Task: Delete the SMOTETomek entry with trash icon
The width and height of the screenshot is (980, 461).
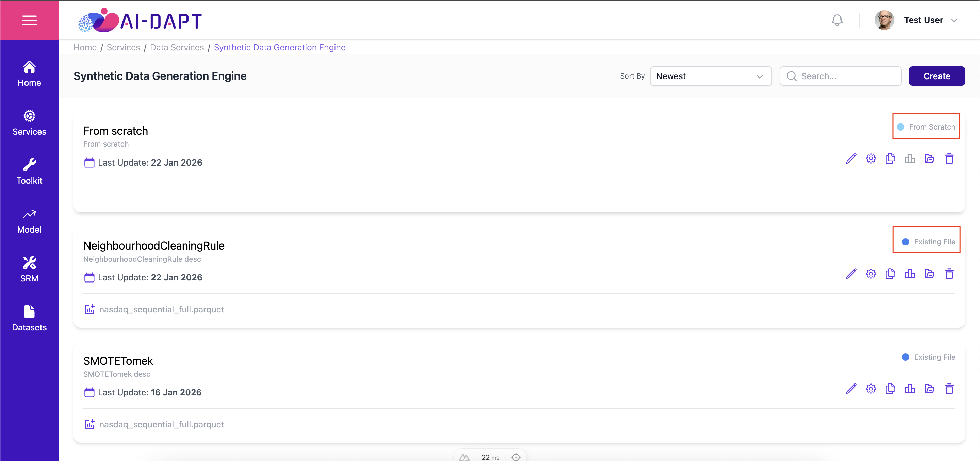Action: point(949,389)
